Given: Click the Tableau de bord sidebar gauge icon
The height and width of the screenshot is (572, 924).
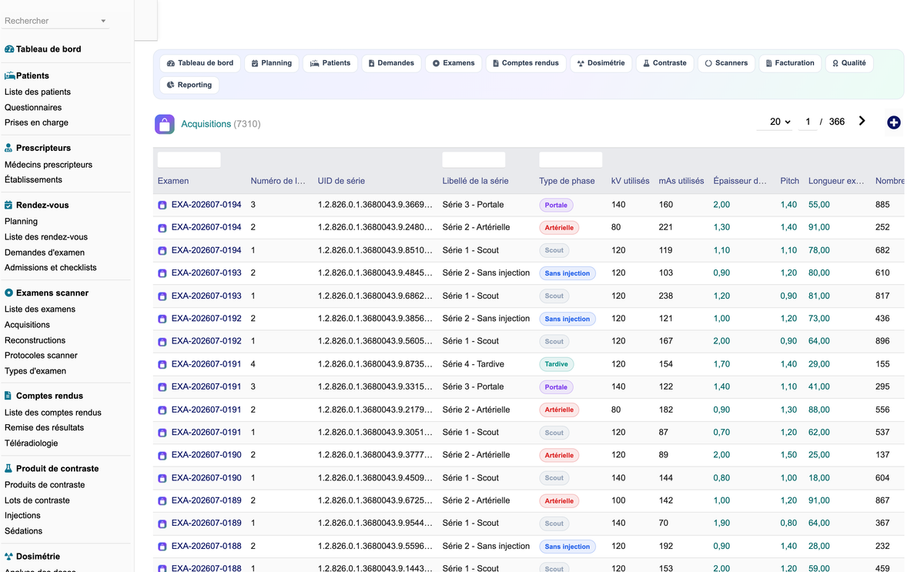Looking at the screenshot, I should 9,49.
